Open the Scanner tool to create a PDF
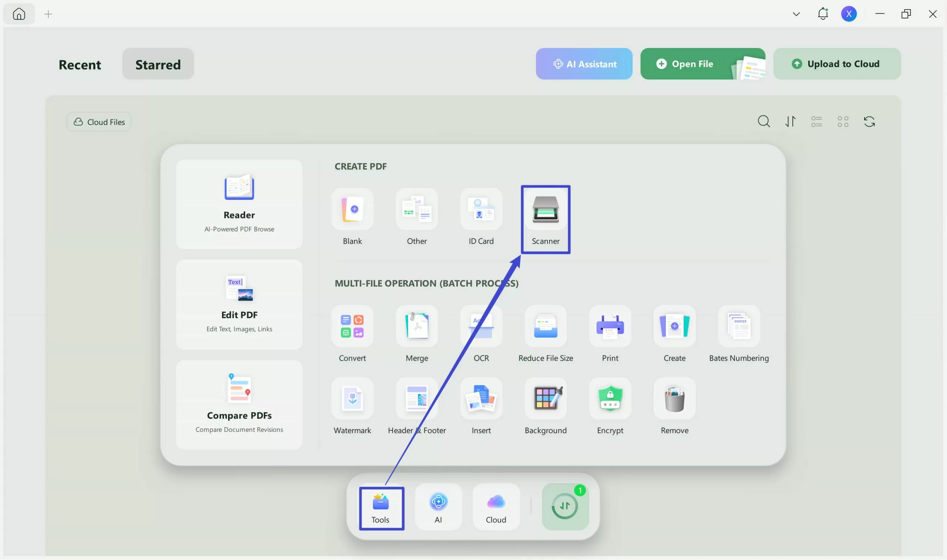Image resolution: width=947 pixels, height=560 pixels. 545,219
